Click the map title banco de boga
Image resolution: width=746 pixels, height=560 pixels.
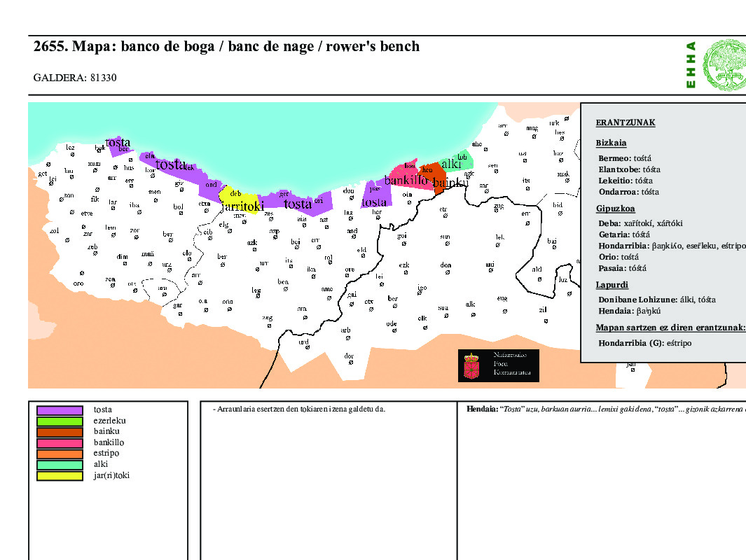pos(226,47)
